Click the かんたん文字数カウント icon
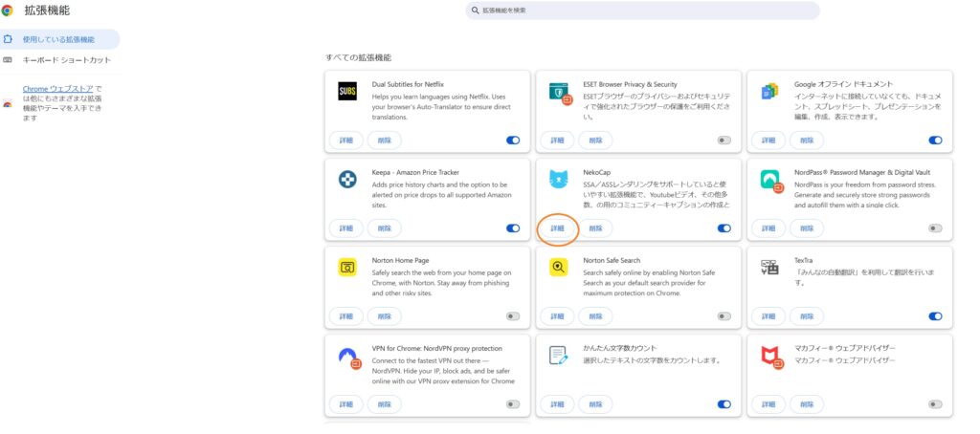980x434 pixels. click(559, 356)
